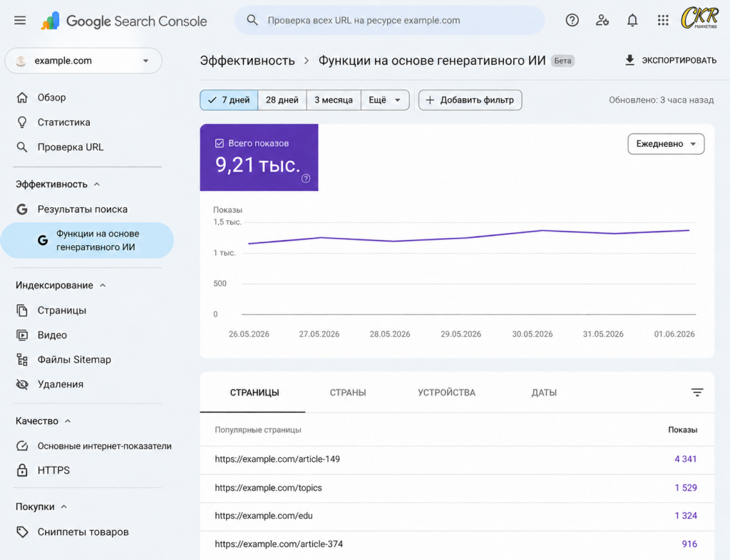This screenshot has width=730, height=560.
Task: Click the CKR Marketing account avatar
Action: (x=699, y=19)
